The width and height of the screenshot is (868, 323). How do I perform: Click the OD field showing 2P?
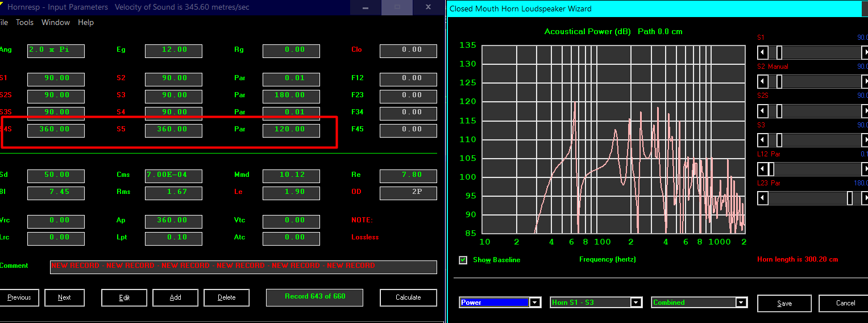pyautogui.click(x=408, y=193)
